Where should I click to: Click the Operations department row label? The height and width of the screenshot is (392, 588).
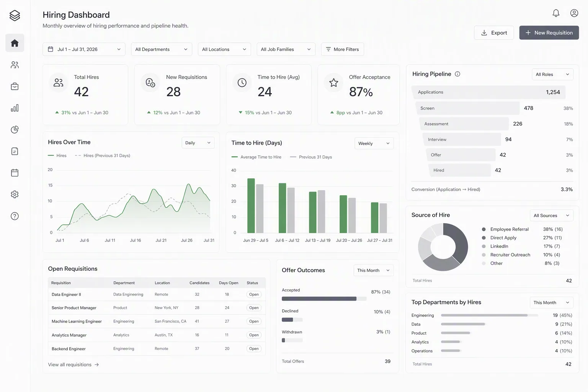pyautogui.click(x=422, y=351)
